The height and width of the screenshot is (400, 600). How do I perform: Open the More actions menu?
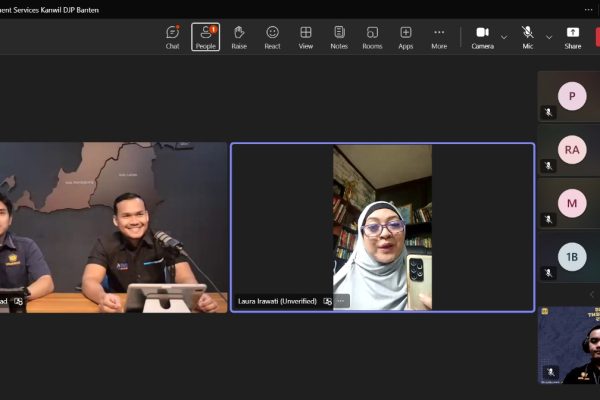pyautogui.click(x=439, y=37)
